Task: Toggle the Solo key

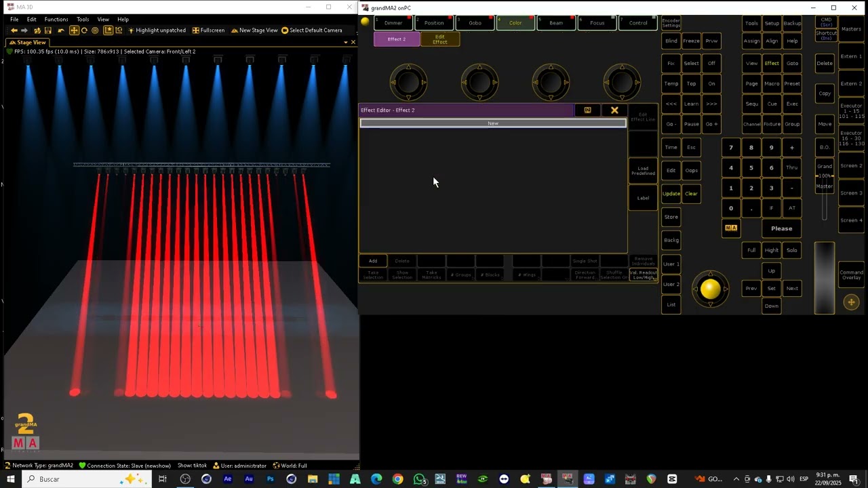Action: pyautogui.click(x=791, y=250)
